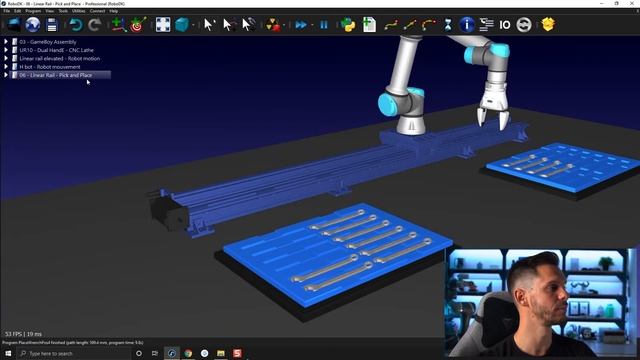The height and width of the screenshot is (360, 640).
Task: Open the isometric view dropdown arrow
Action: [193, 25]
